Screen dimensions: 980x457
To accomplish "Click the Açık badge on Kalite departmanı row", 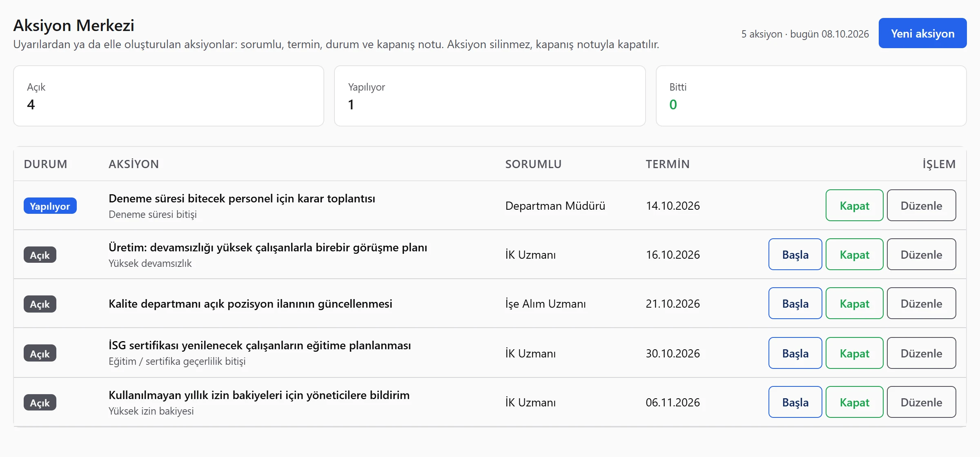I will point(40,304).
